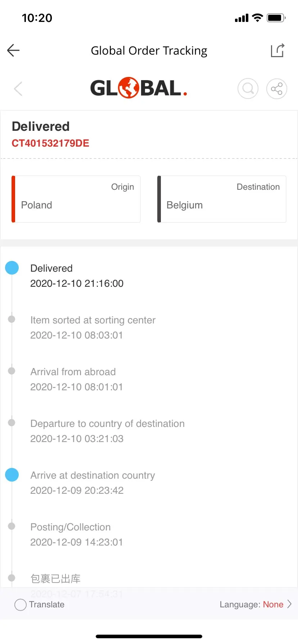Select the tracking number CT401532179DE
The height and width of the screenshot is (644, 298).
(x=50, y=143)
